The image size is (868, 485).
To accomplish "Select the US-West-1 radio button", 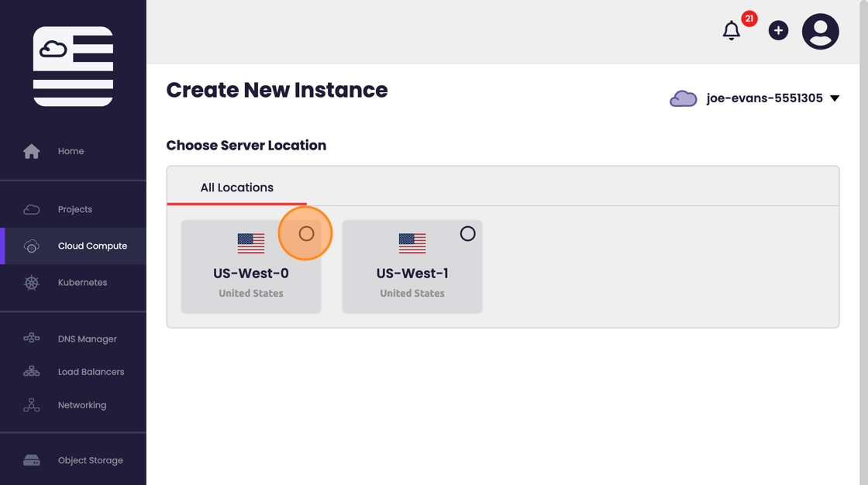I will tap(467, 233).
